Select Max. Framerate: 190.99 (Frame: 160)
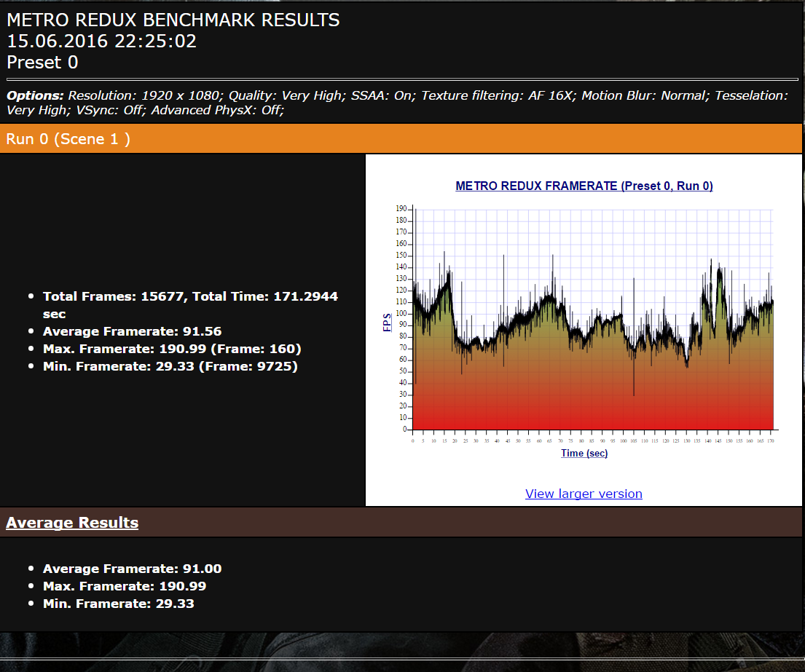This screenshot has width=805, height=672. [x=172, y=349]
